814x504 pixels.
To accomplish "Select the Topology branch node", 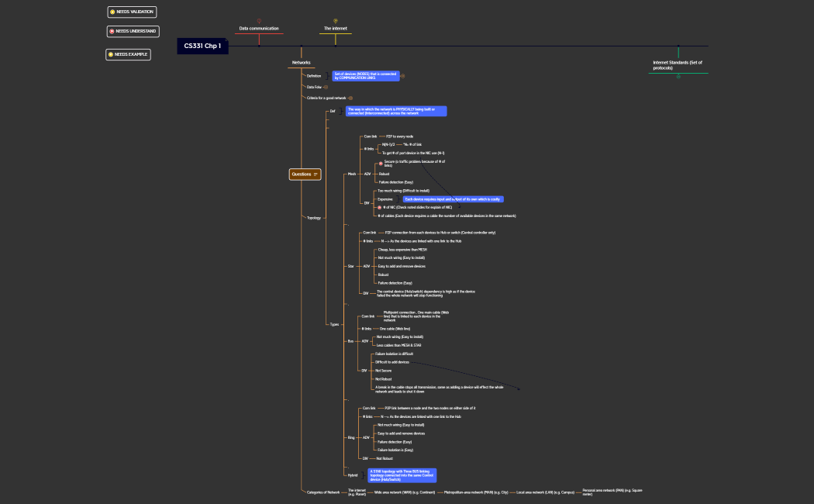I will pyautogui.click(x=314, y=218).
